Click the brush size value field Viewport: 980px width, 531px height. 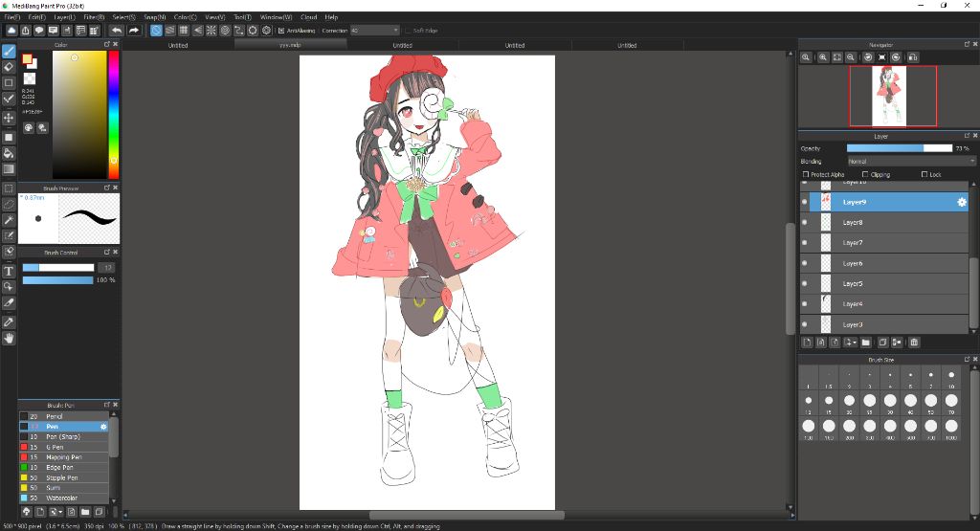click(x=107, y=267)
